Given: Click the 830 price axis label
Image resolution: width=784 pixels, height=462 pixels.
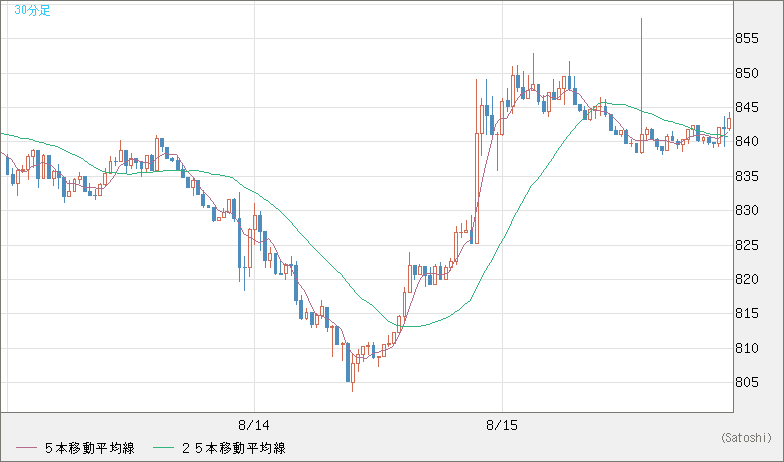Looking at the screenshot, I should tap(746, 210).
